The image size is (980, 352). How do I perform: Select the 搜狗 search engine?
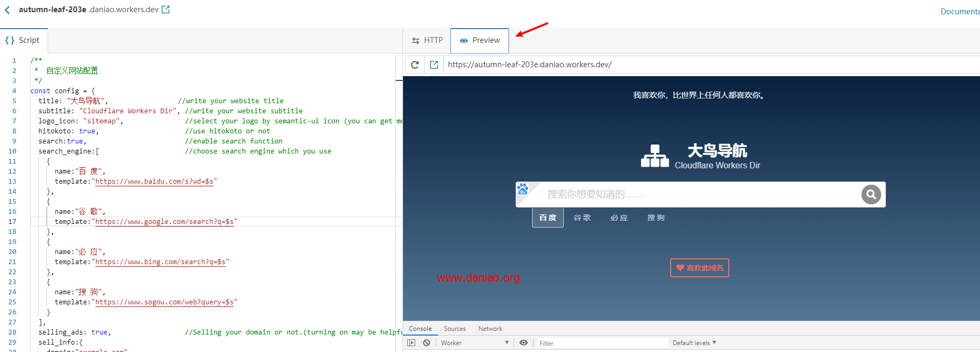click(656, 218)
